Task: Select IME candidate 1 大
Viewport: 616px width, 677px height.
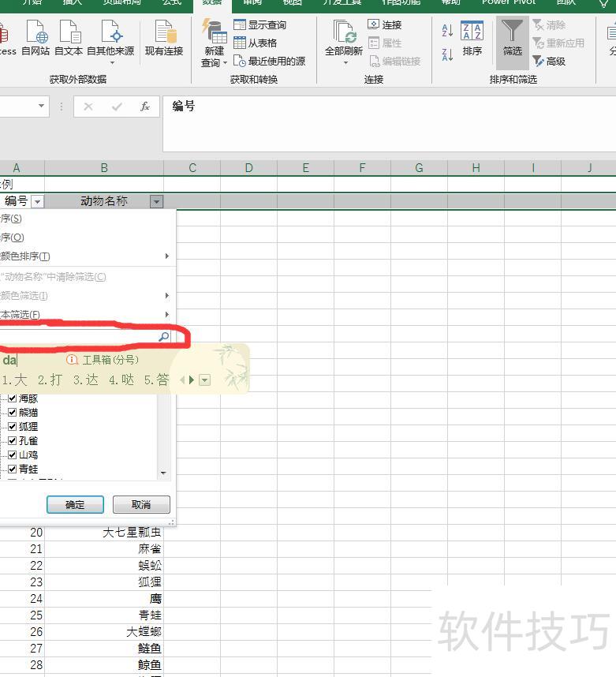Action: point(14,380)
